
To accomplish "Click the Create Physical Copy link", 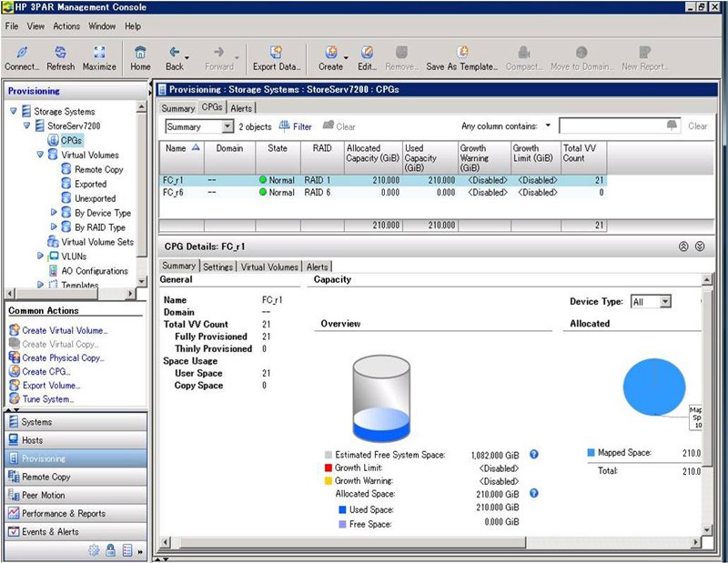I will point(63,357).
